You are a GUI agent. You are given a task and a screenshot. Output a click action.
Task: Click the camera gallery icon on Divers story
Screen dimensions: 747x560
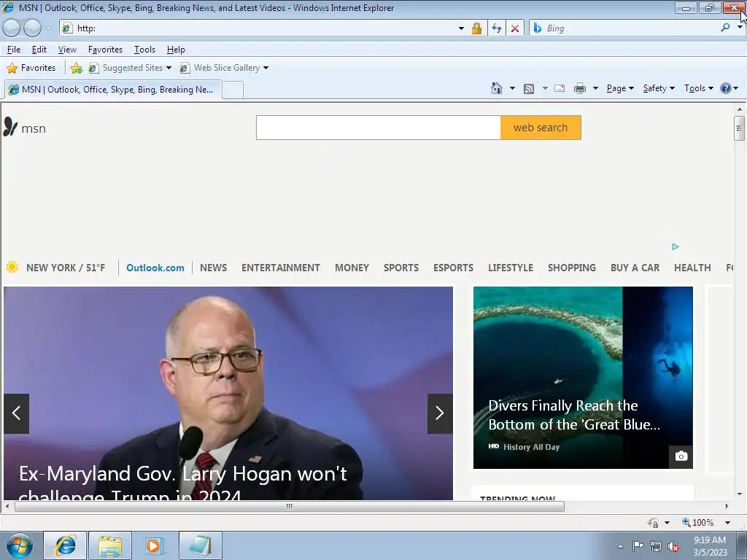[x=681, y=456]
